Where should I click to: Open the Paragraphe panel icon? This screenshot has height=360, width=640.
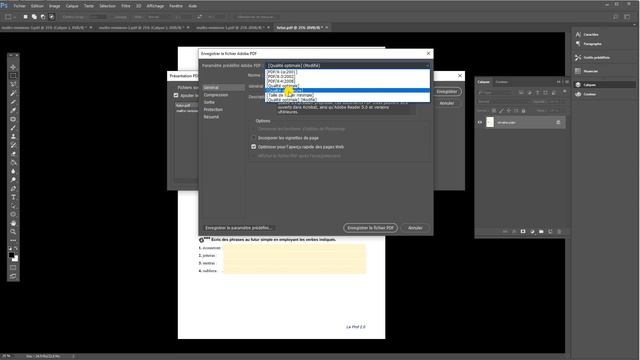point(578,44)
